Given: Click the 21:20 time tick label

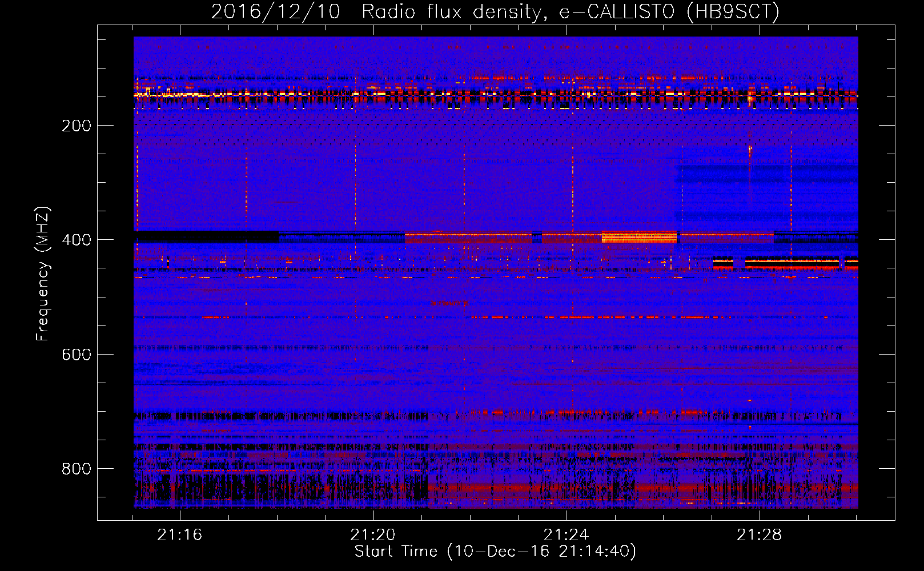Looking at the screenshot, I should point(373,535).
